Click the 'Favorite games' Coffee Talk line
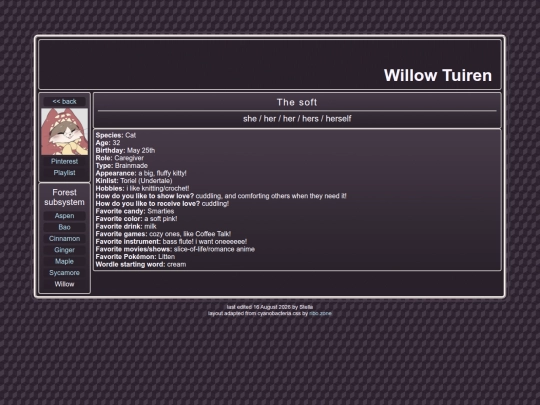 tap(163, 234)
